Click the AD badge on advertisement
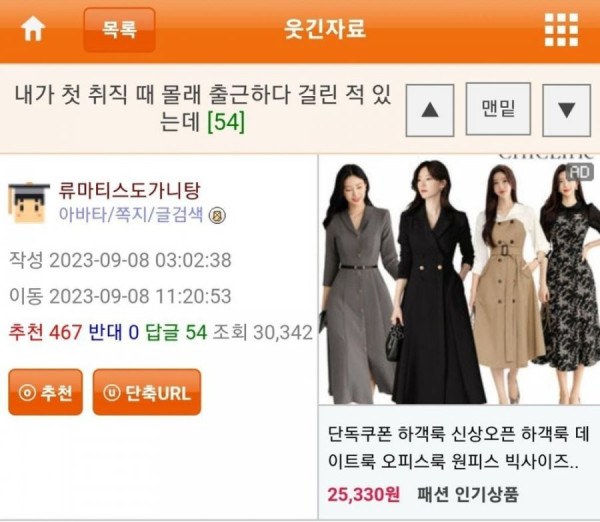The image size is (600, 522). click(580, 172)
